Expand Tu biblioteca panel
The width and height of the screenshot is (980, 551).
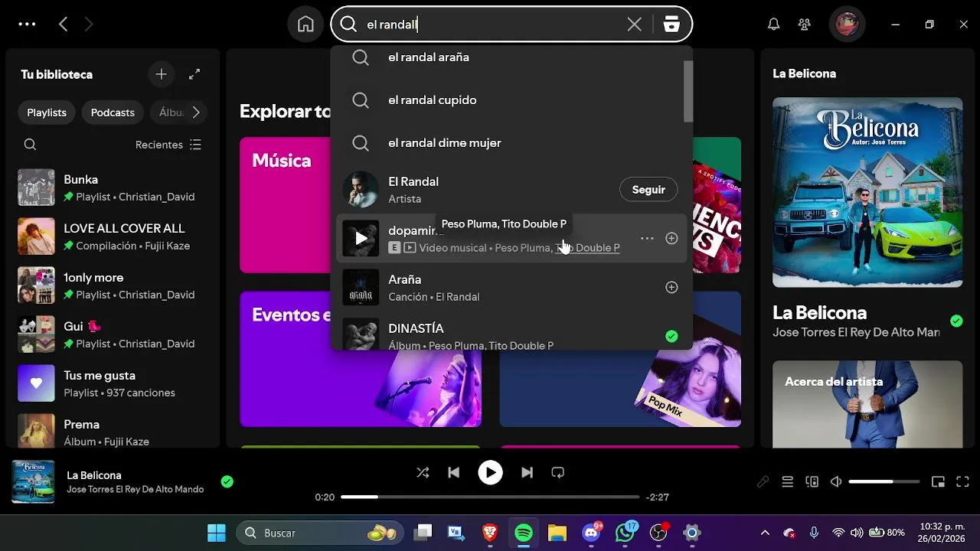(x=194, y=74)
